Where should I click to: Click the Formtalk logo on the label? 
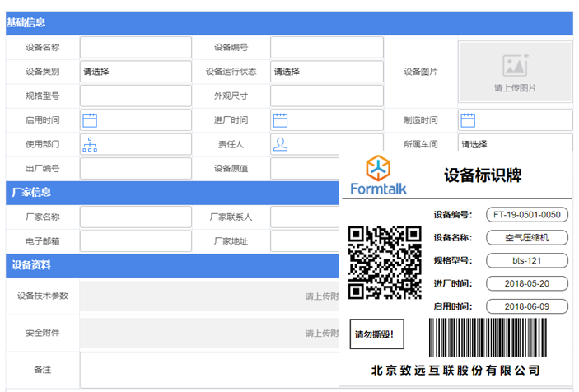(378, 176)
